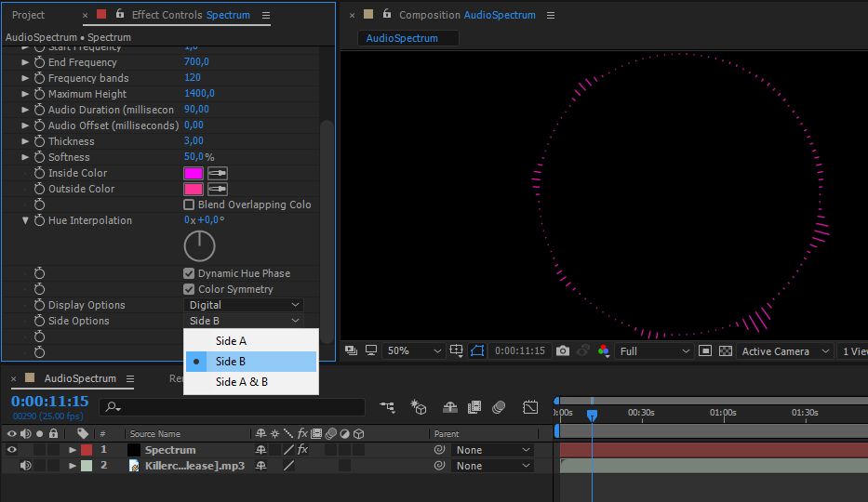Open the AudioSpectrum timeline panel menu
The height and width of the screenshot is (502, 868).
(x=130, y=378)
